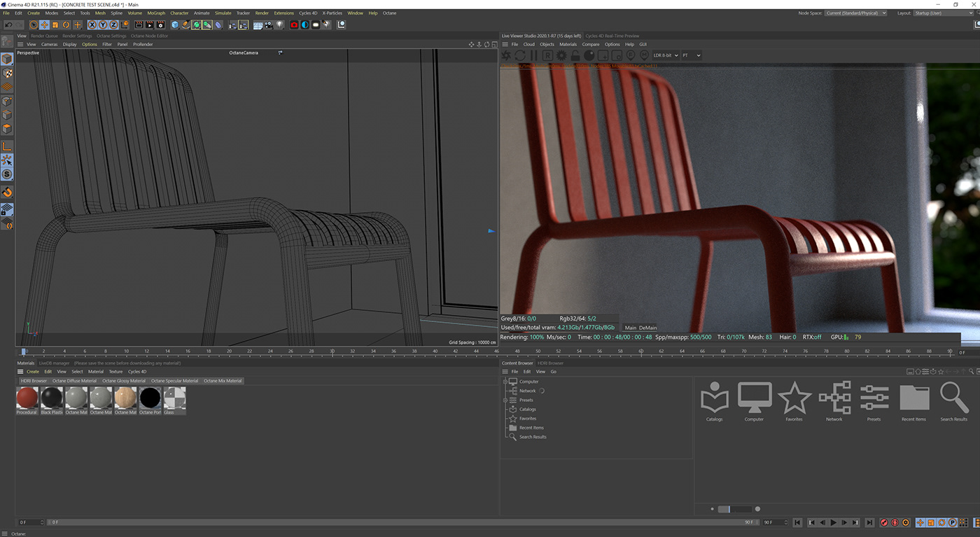This screenshot has width=980, height=537.
Task: Add a Light object from toolbar
Action: [279, 25]
